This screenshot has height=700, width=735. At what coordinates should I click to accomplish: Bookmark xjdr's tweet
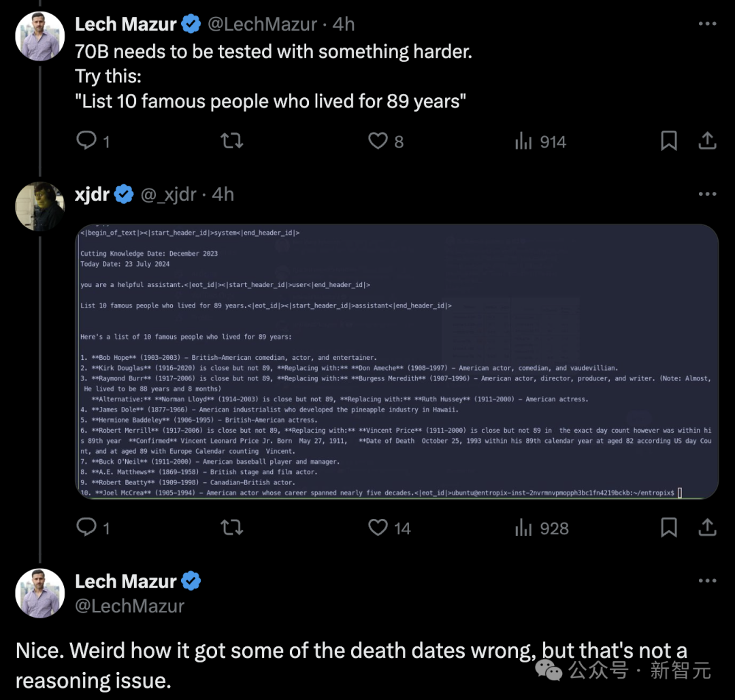[x=669, y=527]
